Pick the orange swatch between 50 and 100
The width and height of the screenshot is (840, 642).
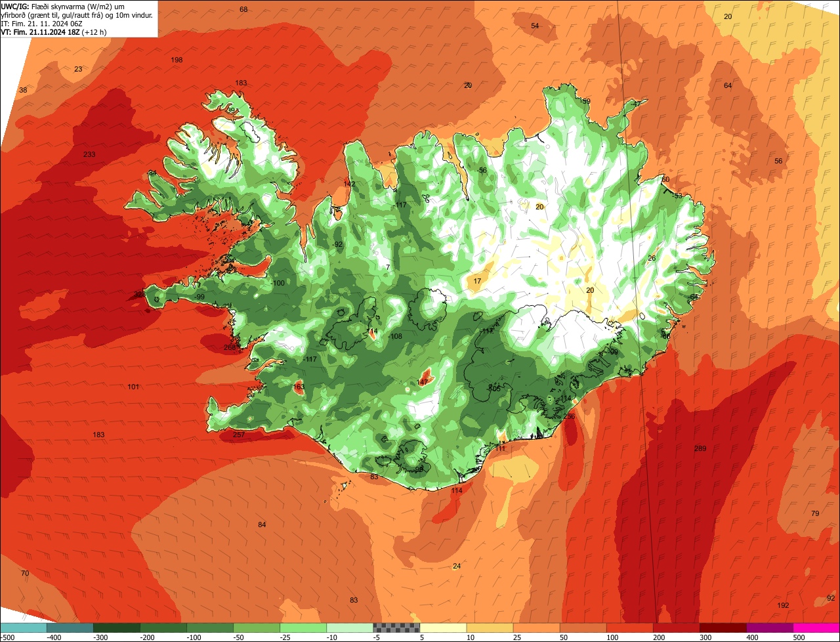583,628
